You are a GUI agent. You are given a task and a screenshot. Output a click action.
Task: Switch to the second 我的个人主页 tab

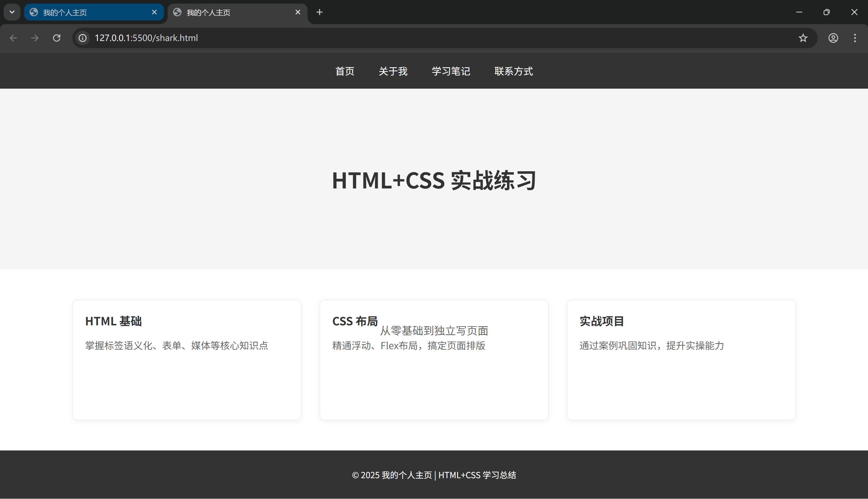[x=237, y=12]
